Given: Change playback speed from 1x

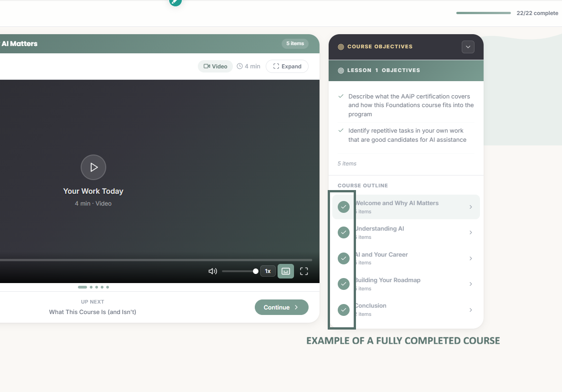Looking at the screenshot, I should [x=268, y=271].
